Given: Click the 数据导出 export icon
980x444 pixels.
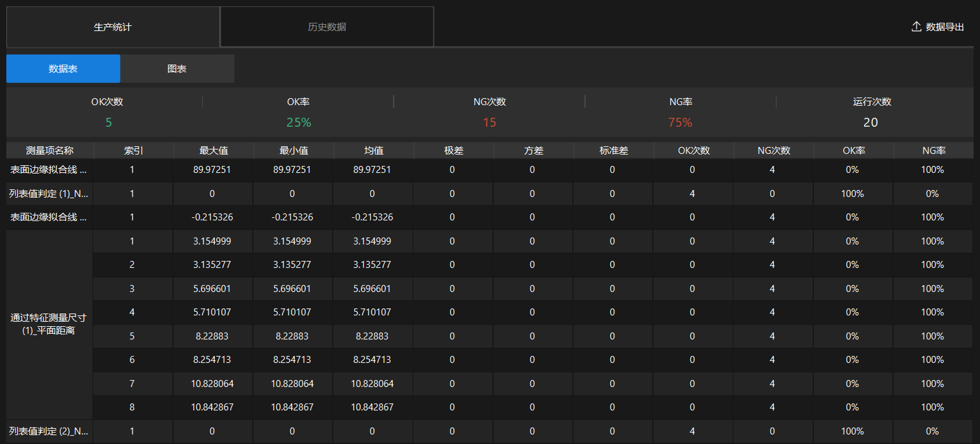Looking at the screenshot, I should pos(915,26).
